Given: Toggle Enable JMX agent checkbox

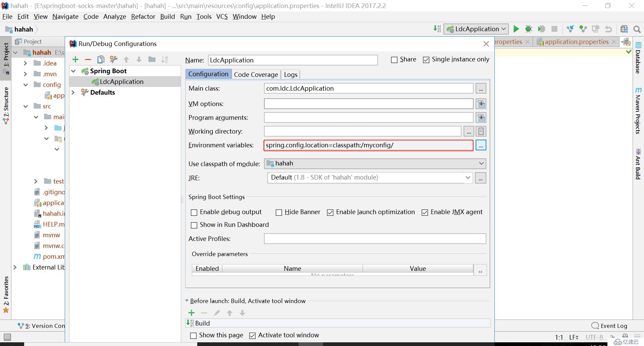Looking at the screenshot, I should click(x=425, y=212).
